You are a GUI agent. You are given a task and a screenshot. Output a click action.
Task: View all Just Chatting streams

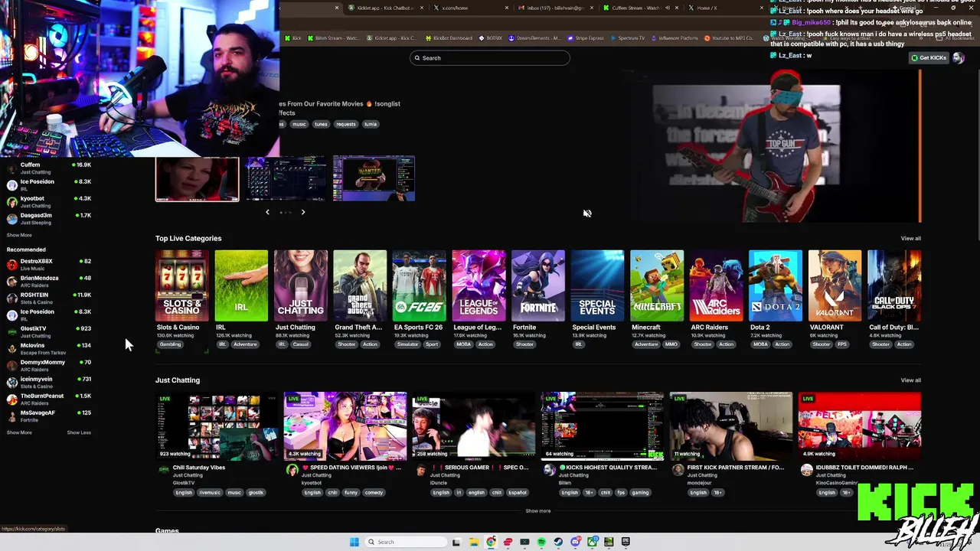coord(910,380)
